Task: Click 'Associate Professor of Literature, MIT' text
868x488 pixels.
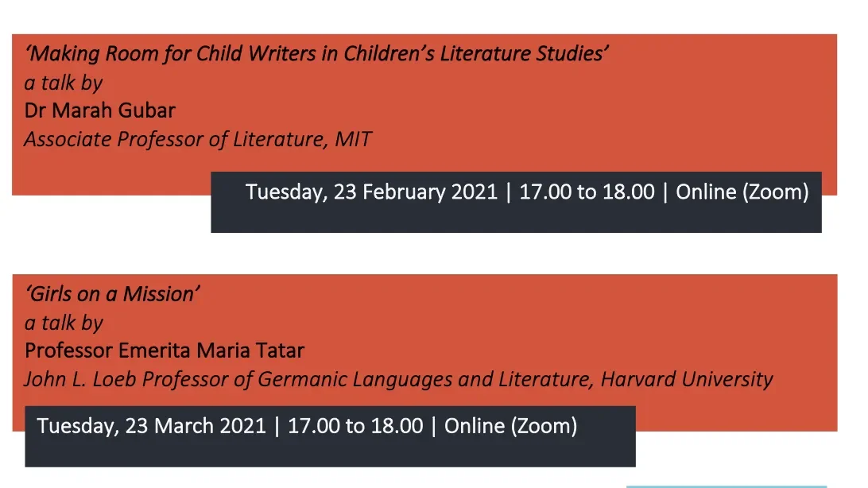Action: click(198, 139)
